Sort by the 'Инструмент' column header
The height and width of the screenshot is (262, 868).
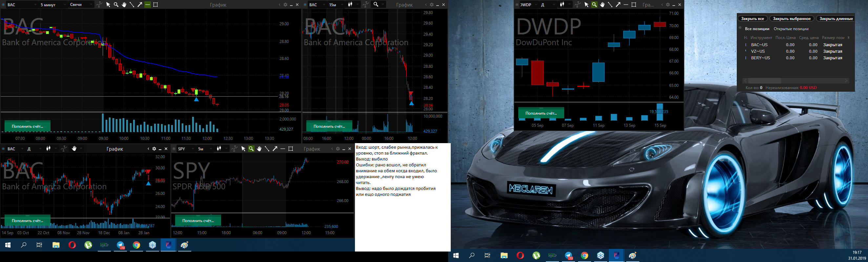(x=761, y=38)
